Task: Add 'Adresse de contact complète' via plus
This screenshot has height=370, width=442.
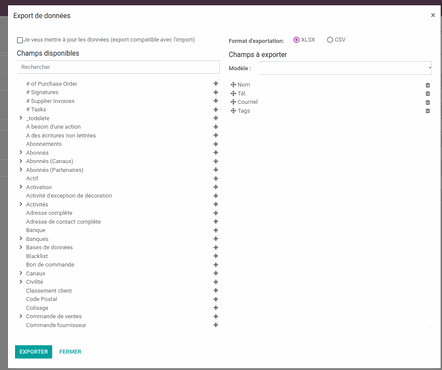Action: 216,222
